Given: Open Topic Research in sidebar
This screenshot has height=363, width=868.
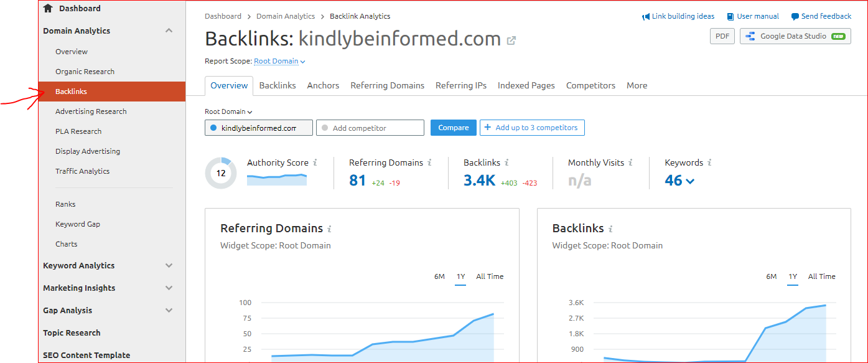Looking at the screenshot, I should [x=72, y=332].
